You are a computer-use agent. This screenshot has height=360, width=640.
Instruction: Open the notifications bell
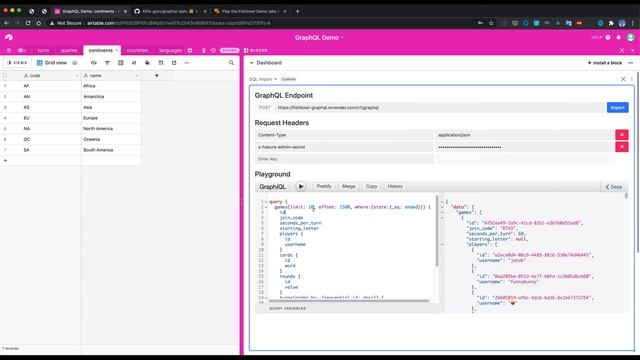(x=618, y=37)
